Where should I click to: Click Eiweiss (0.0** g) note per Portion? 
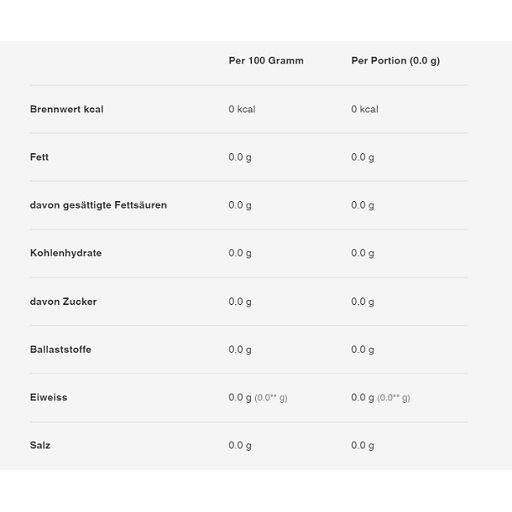pos(393,398)
